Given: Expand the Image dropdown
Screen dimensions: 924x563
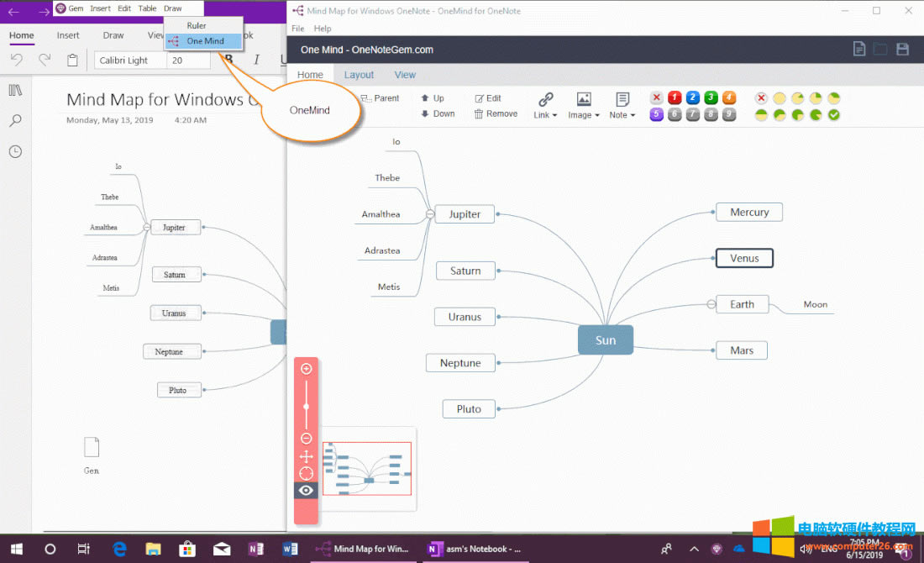Looking at the screenshot, I should (584, 106).
